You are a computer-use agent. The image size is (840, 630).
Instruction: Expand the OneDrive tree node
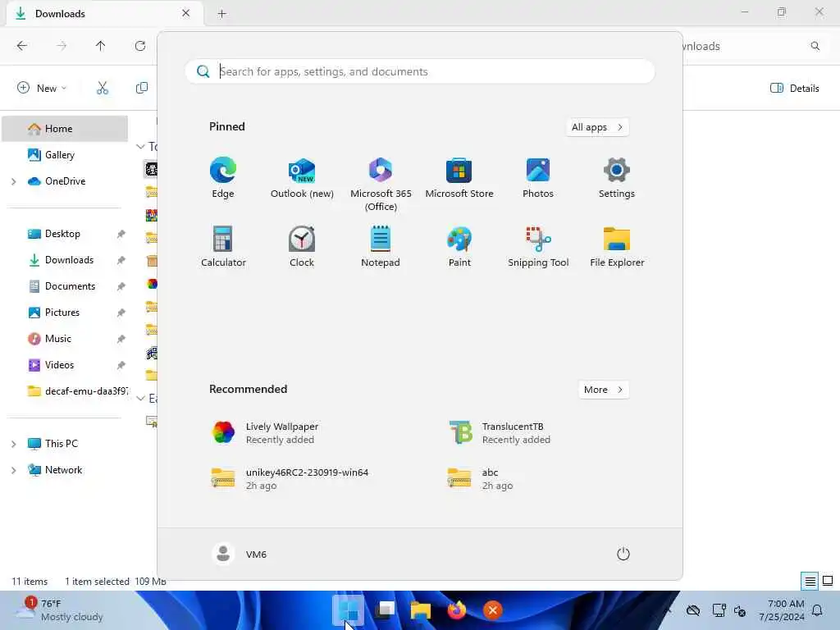(13, 181)
